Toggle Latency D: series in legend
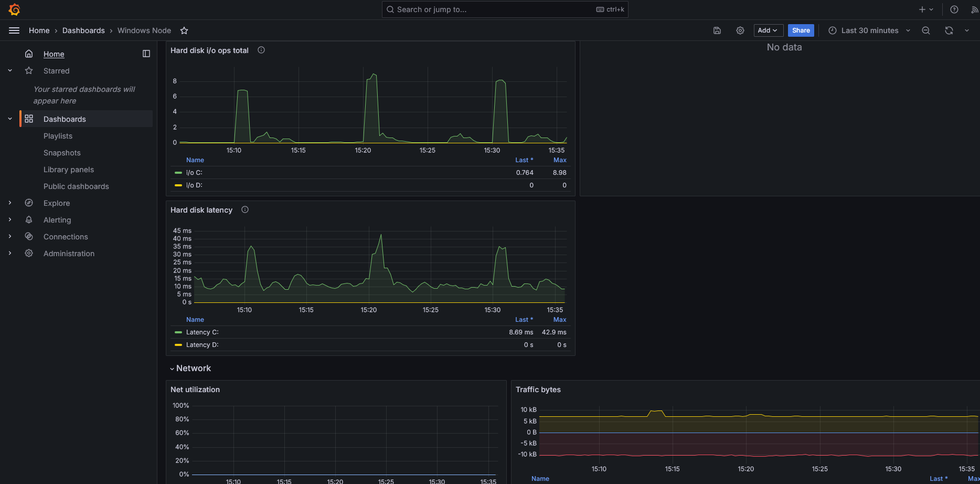The image size is (980, 484). click(x=202, y=344)
